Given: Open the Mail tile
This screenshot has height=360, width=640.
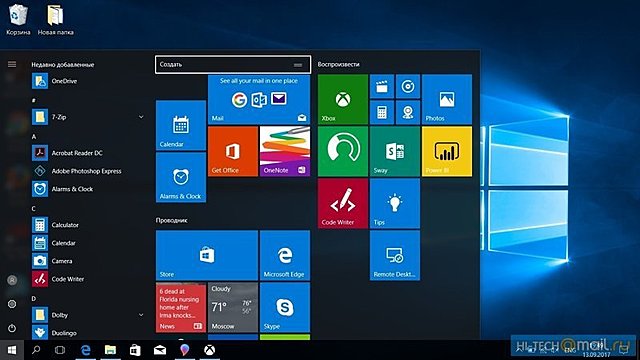Looking at the screenshot, I should (x=259, y=99).
